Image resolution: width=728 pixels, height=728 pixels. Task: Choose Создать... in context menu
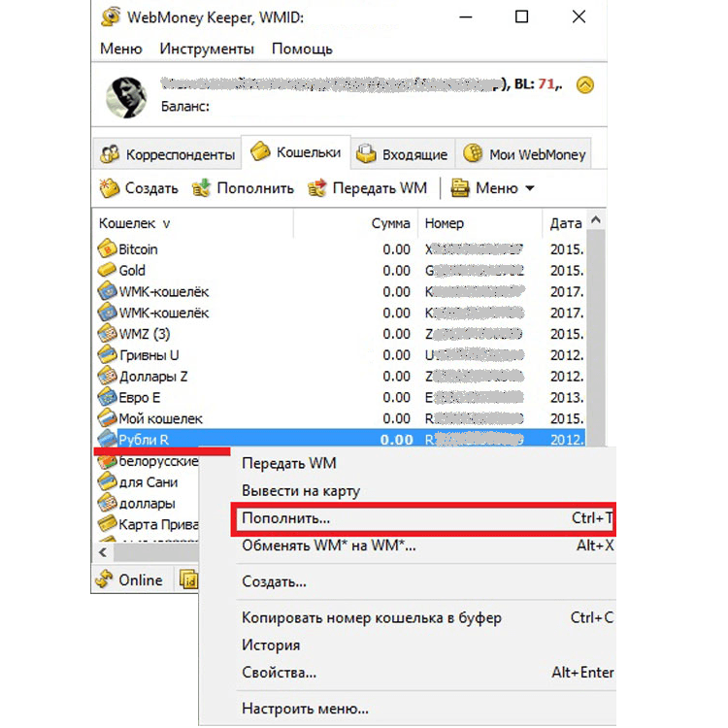(274, 581)
